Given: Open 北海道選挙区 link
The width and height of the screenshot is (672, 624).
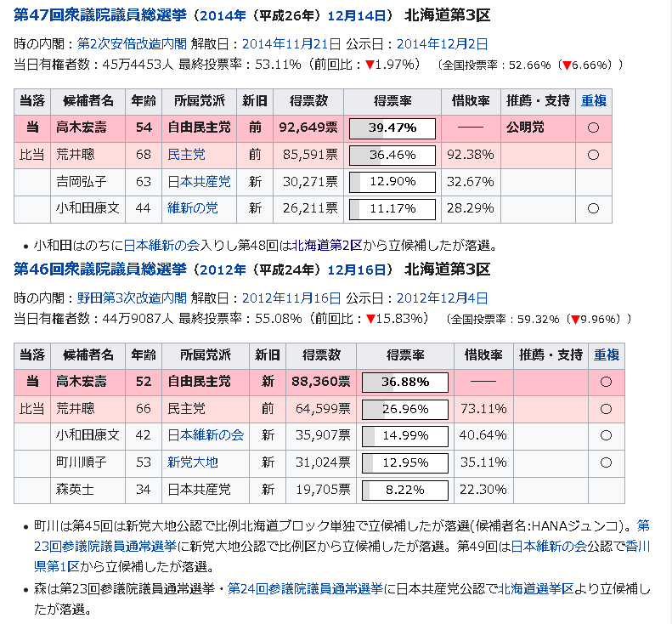Looking at the screenshot, I should click(x=536, y=588).
